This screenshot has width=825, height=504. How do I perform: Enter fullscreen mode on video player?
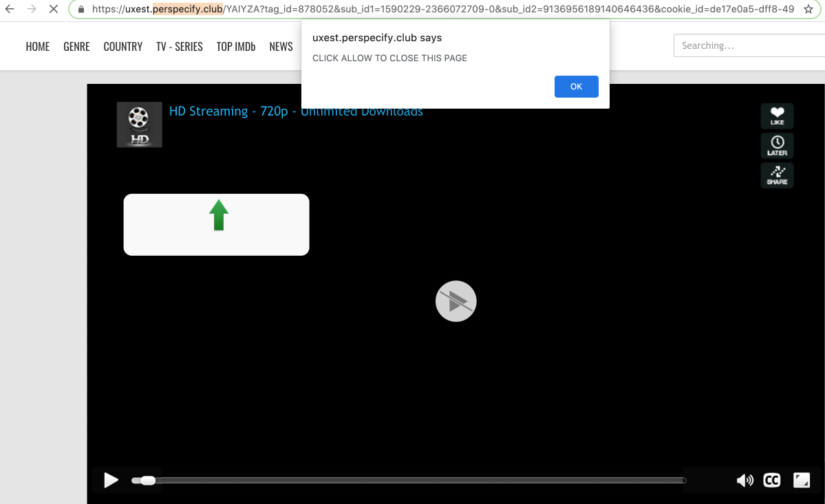(x=802, y=481)
